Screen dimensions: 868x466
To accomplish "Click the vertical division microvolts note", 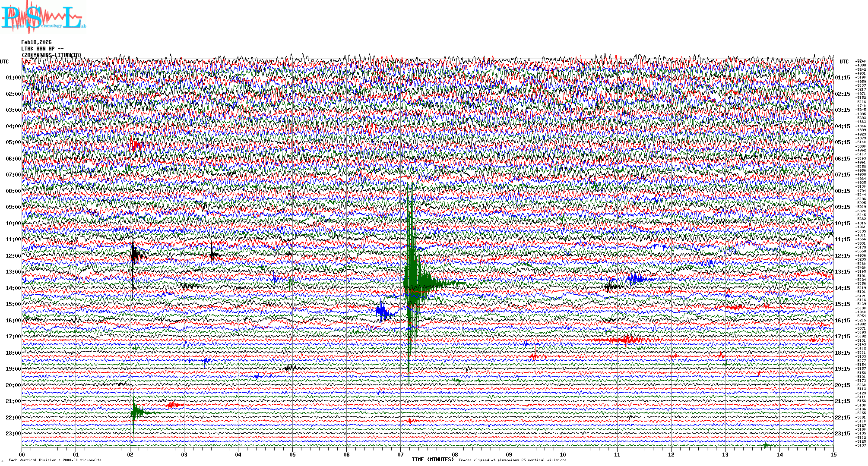I will point(55,460).
